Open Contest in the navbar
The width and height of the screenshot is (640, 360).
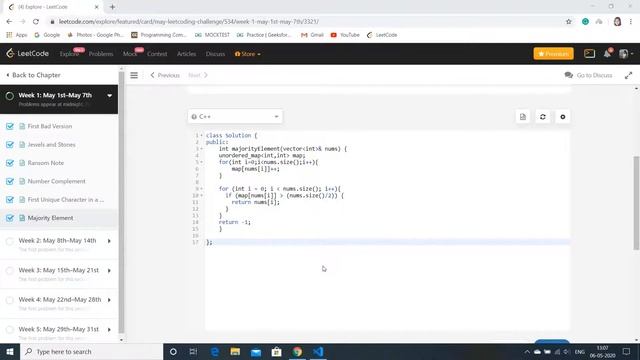pos(157,54)
